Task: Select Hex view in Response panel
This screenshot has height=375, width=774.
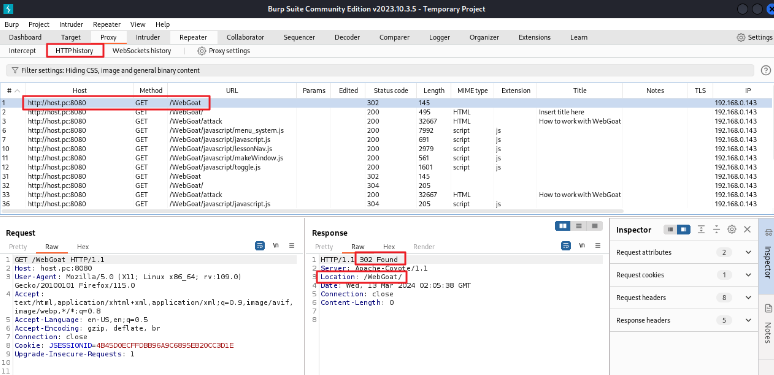Action: [389, 246]
